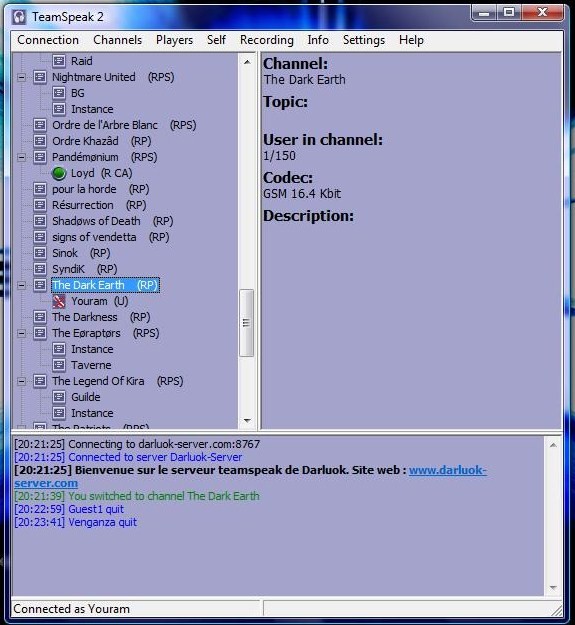Click 'Connected as Youram' in status bar
Viewport: 575px width, 625px height.
pyautogui.click(x=72, y=609)
